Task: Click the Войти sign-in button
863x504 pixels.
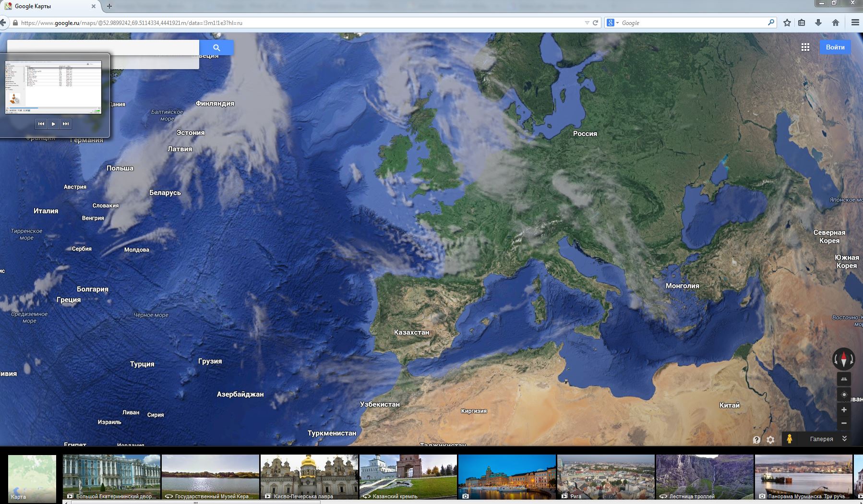Action: [x=835, y=47]
